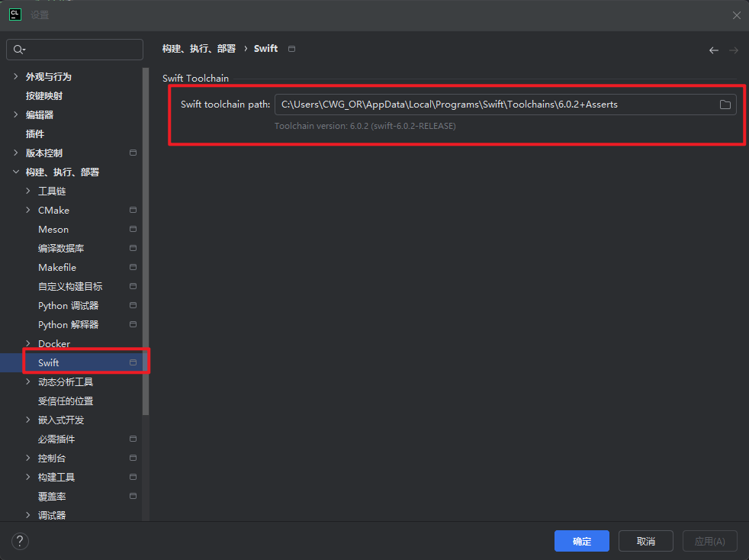Click the back navigation arrow
Screen dimensions: 749x560
(x=714, y=50)
